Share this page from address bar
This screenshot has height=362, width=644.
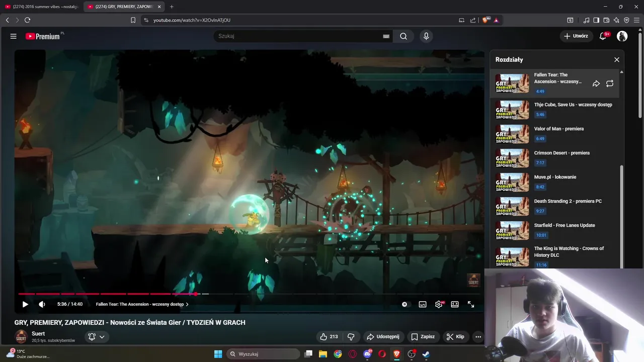click(473, 20)
